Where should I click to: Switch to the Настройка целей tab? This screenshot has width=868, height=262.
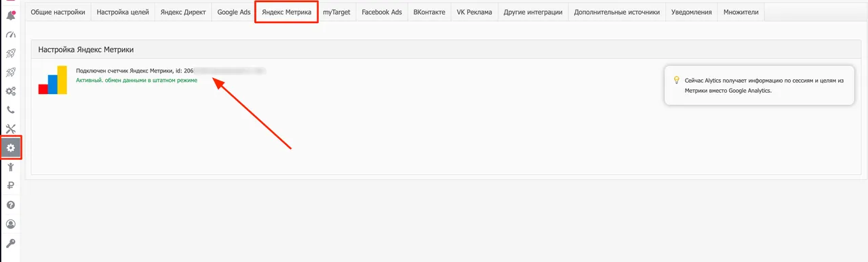click(x=123, y=12)
